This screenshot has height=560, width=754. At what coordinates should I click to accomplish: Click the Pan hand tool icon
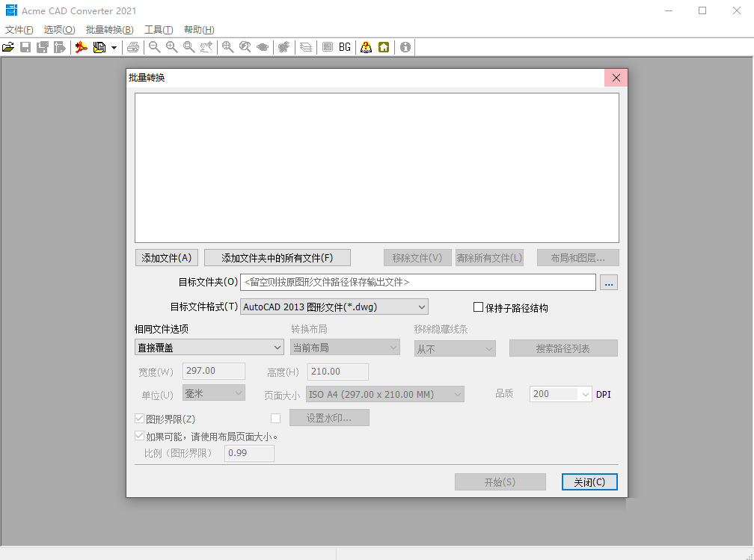coord(206,47)
